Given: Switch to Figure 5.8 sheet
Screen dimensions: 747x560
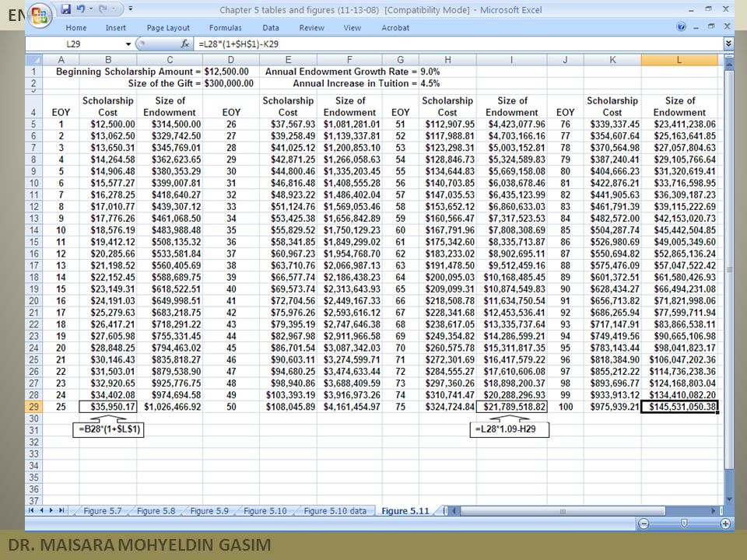Looking at the screenshot, I should tap(156, 511).
